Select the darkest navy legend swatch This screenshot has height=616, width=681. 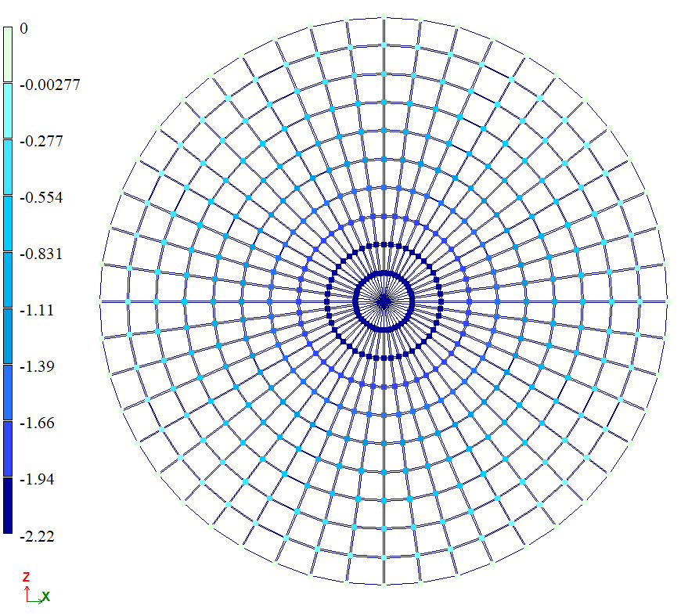8,506
